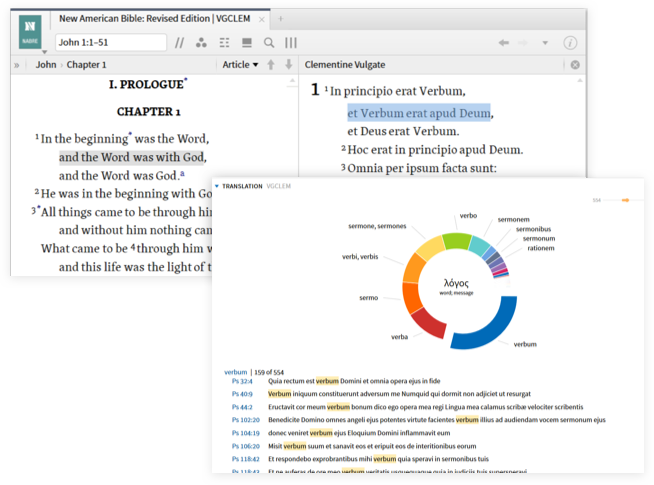The image size is (654, 485).
Task: Select the light orange verbi, verbis segment
Action: tap(414, 267)
